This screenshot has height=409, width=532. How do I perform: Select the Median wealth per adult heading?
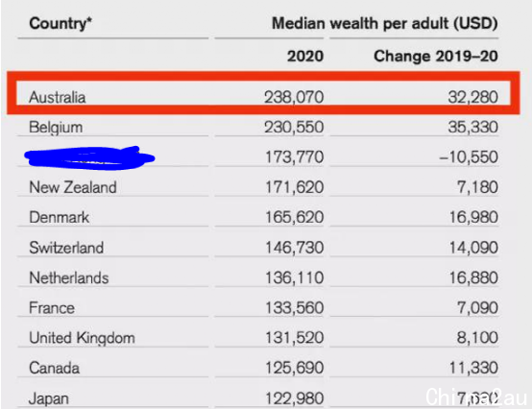(x=385, y=24)
